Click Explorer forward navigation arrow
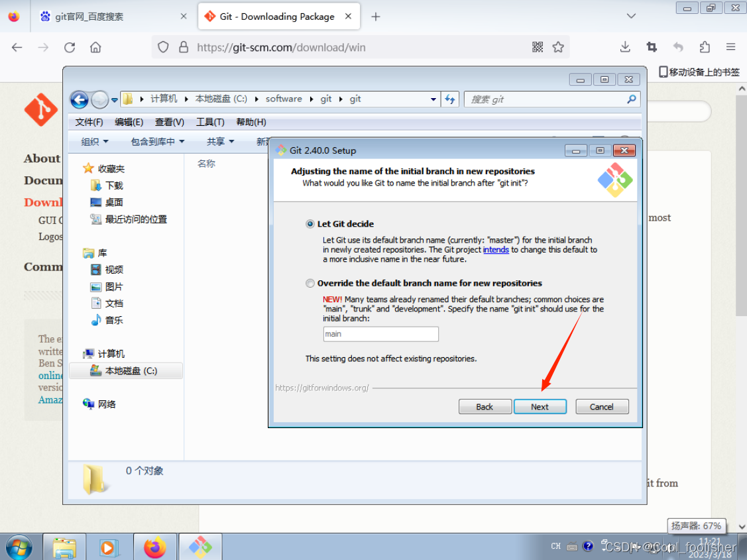 [99, 99]
